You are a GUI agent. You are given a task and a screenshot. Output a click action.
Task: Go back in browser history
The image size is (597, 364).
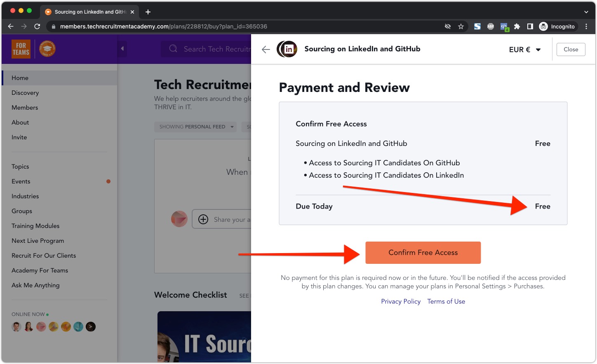[11, 26]
